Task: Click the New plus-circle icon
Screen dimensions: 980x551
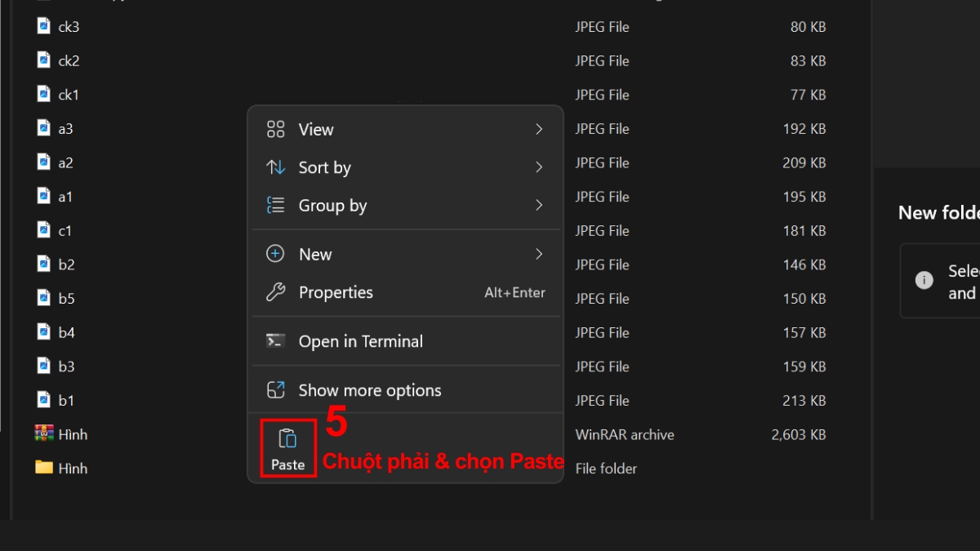Action: coord(276,255)
